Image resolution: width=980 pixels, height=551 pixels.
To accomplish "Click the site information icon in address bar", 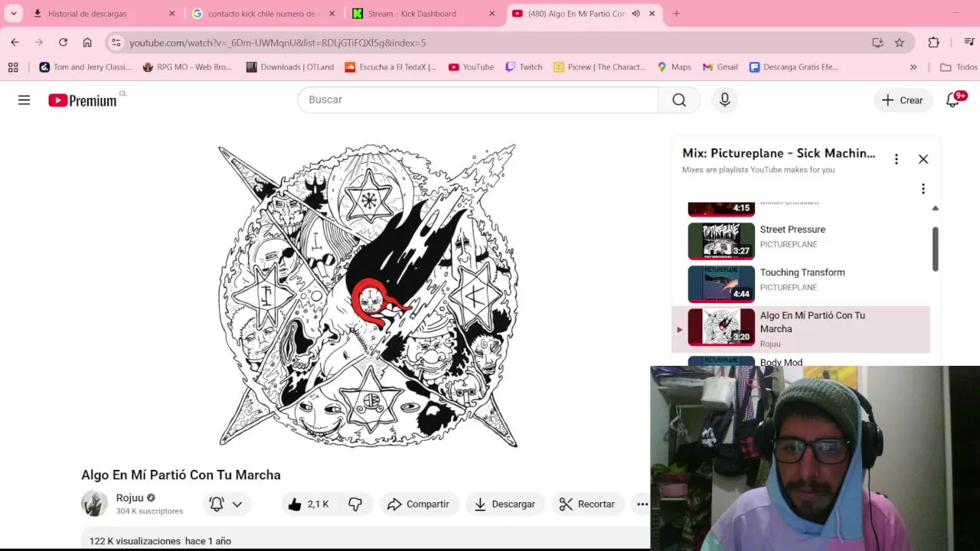I will (x=116, y=43).
